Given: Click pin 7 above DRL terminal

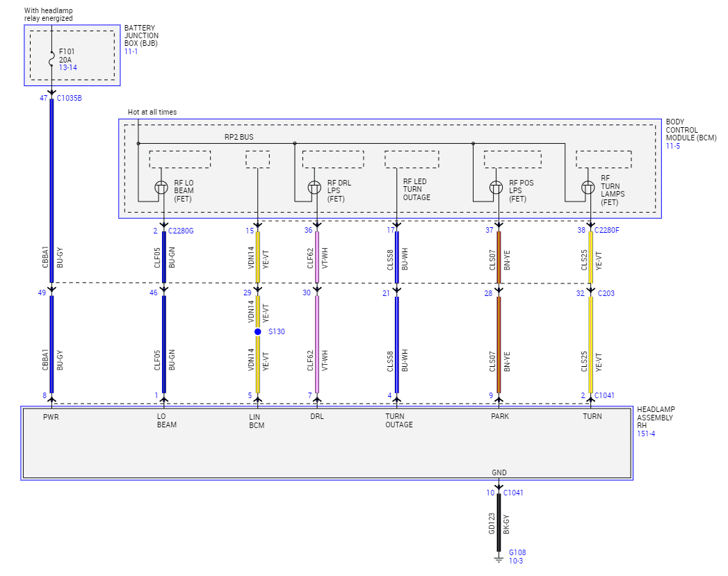Looking at the screenshot, I should (309, 395).
